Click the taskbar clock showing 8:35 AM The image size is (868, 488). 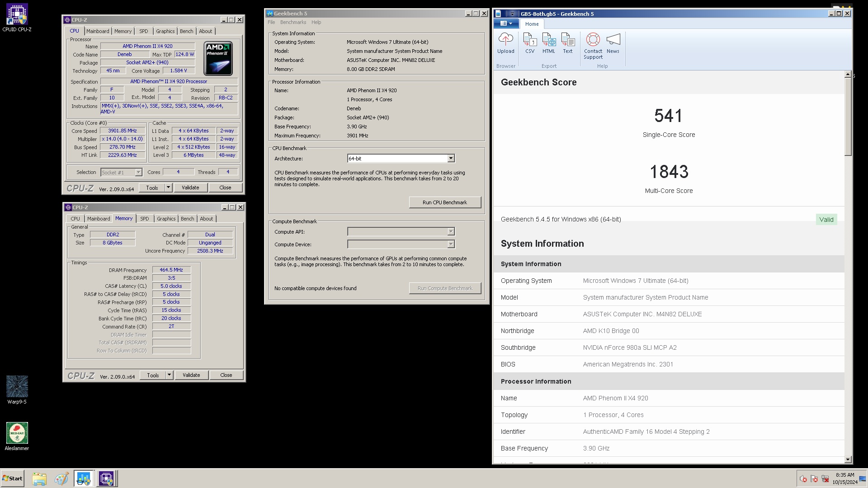tap(845, 479)
